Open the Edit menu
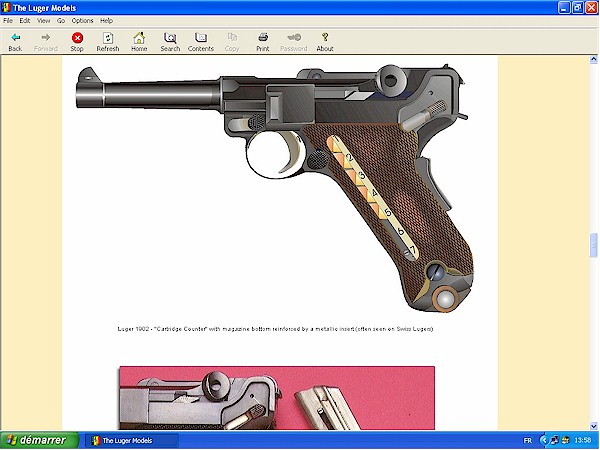 click(24, 21)
